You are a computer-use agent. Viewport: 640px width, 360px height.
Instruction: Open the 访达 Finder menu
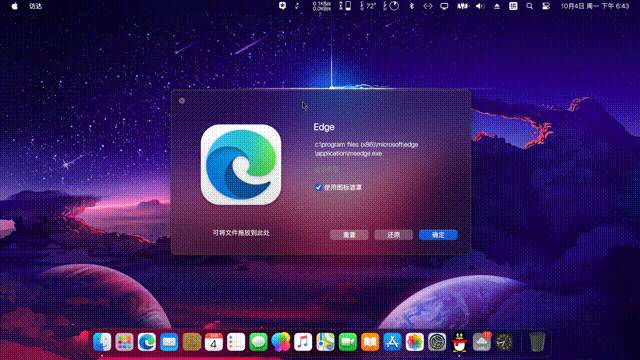36,6
